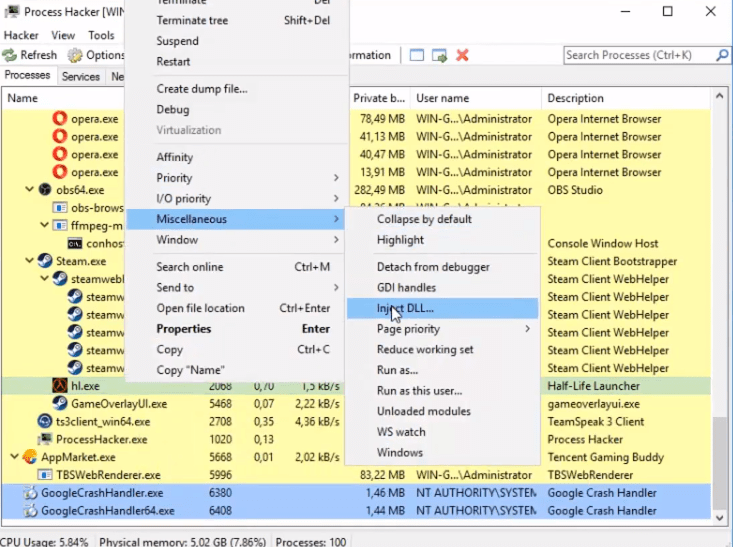Click the Steam.exe process icon

[45, 261]
